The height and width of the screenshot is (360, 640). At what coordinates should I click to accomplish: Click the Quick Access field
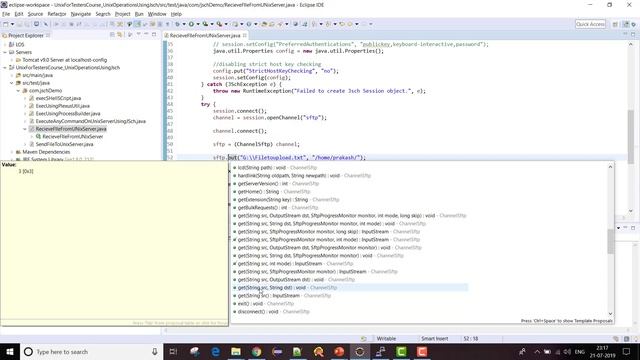(x=590, y=24)
